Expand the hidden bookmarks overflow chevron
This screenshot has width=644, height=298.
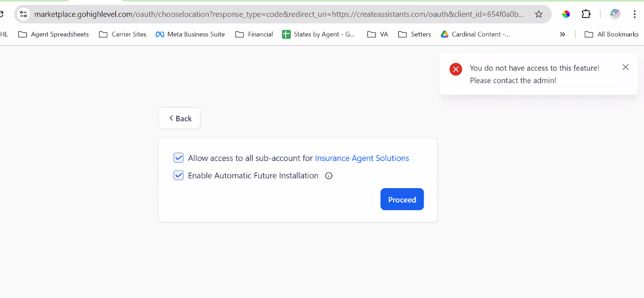563,34
